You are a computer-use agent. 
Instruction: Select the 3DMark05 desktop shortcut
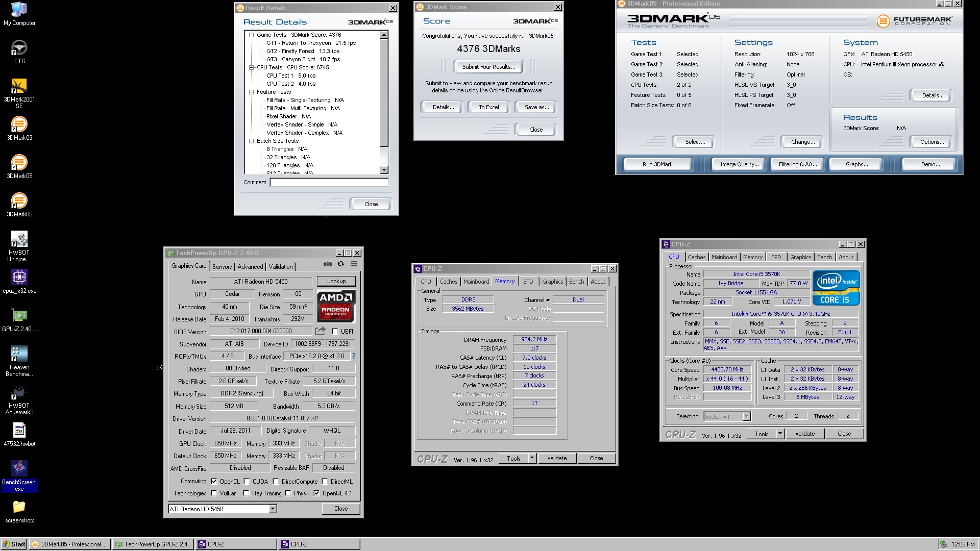tap(19, 166)
